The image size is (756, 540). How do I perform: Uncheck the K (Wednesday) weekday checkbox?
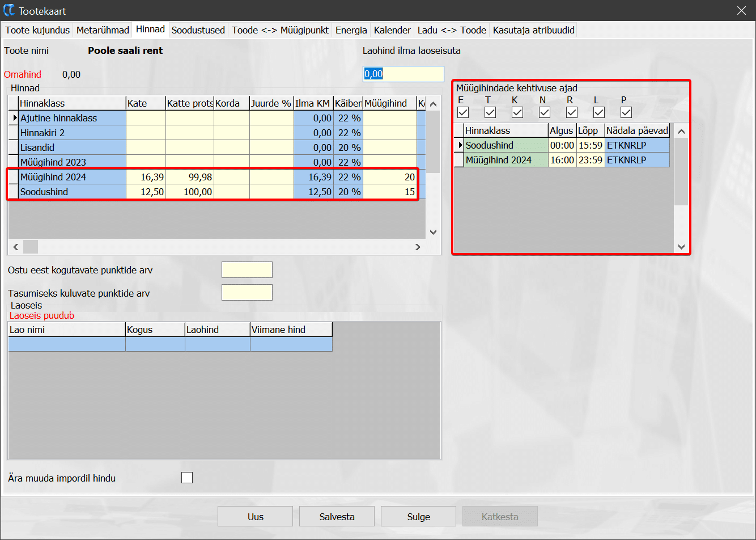tap(517, 112)
